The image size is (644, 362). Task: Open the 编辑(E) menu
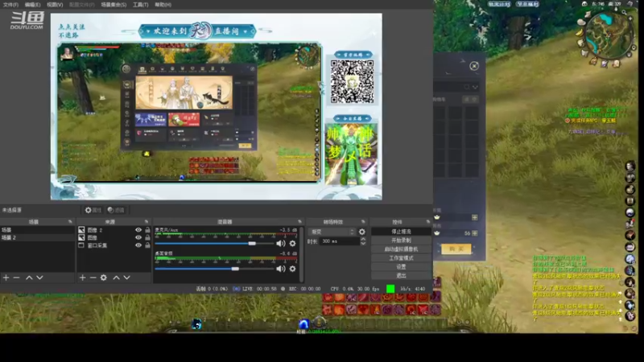(x=32, y=5)
